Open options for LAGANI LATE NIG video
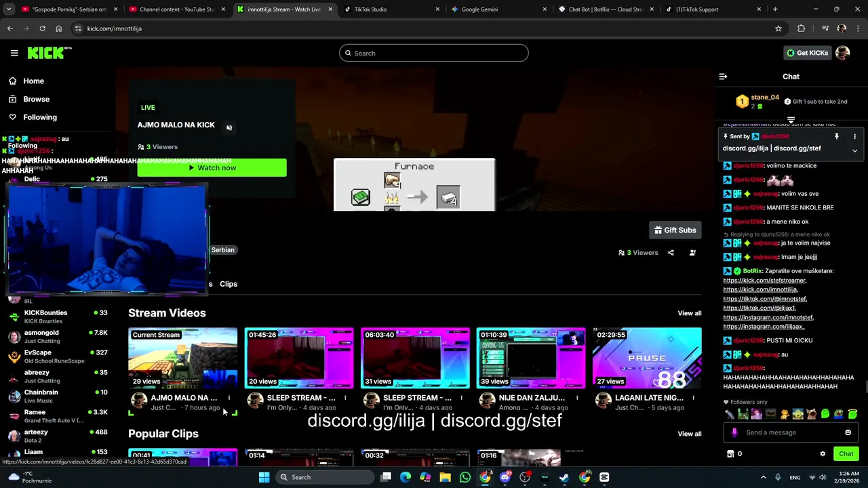868x488 pixels. point(693,398)
